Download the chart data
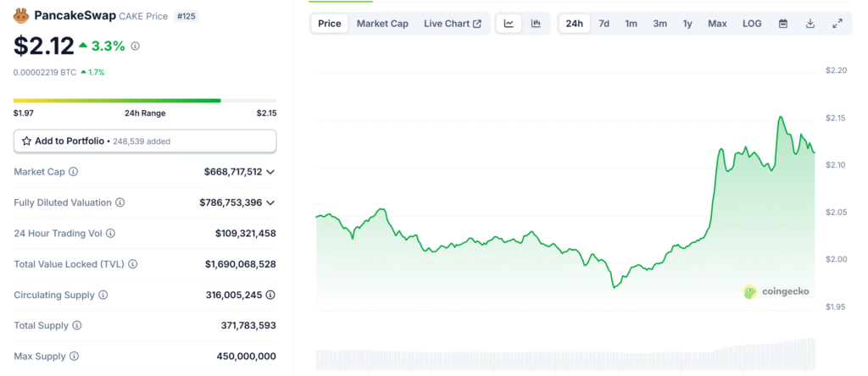 pos(810,24)
